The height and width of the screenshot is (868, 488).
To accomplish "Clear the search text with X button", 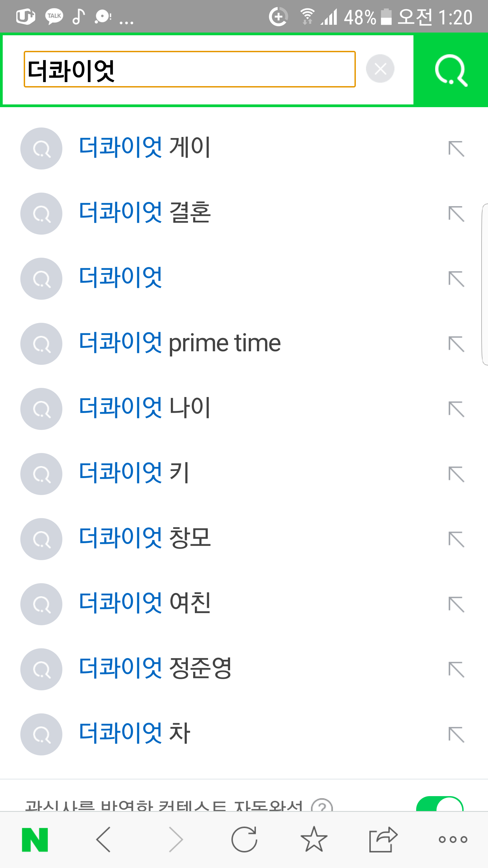I will click(x=380, y=69).
